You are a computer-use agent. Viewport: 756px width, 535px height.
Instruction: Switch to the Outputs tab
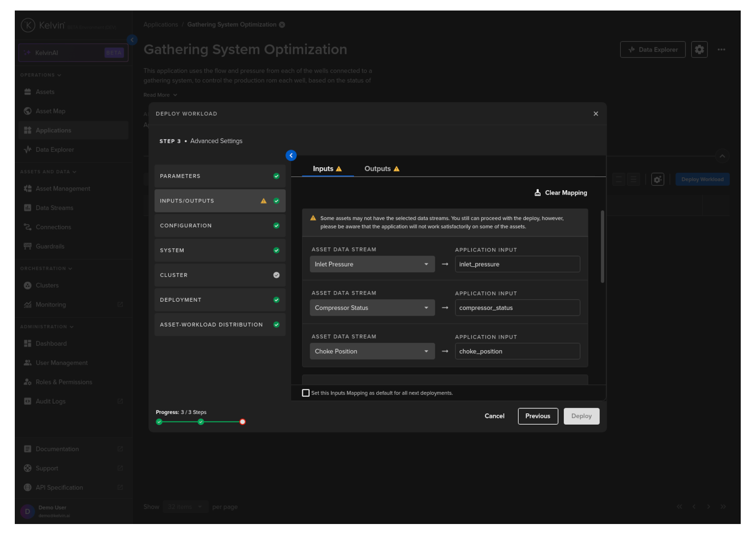(381, 169)
